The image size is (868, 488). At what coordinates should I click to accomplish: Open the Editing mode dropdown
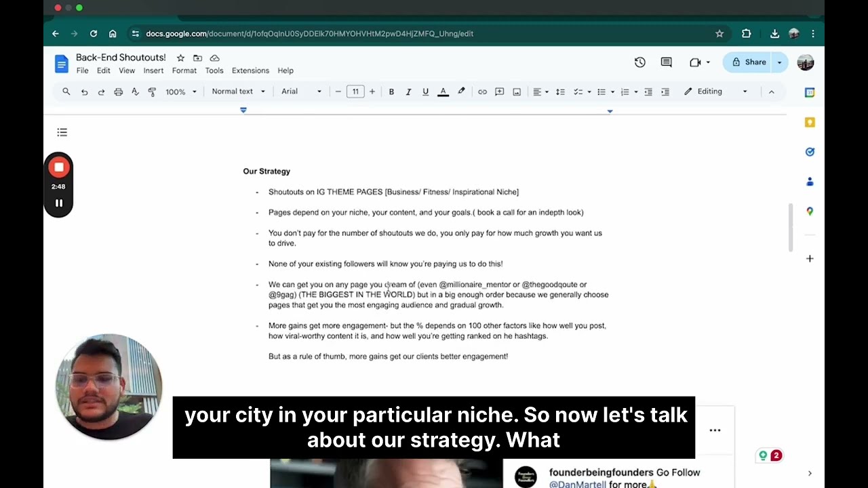(x=715, y=91)
